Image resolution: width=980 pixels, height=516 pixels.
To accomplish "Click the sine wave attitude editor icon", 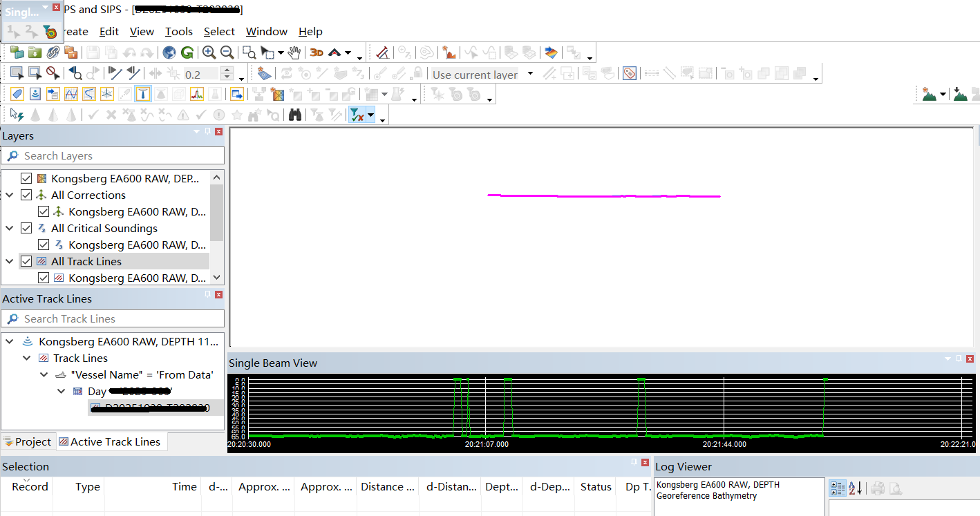I will point(71,94).
